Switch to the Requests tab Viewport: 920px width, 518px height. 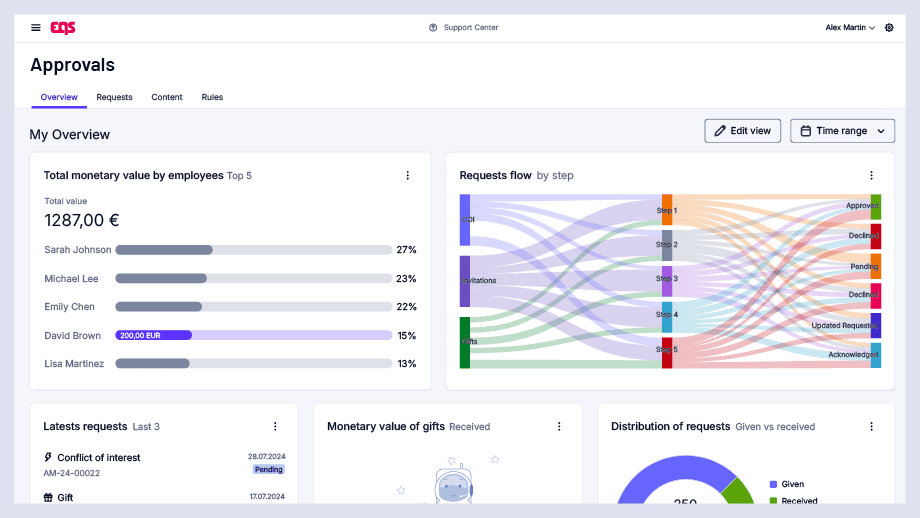tap(114, 97)
